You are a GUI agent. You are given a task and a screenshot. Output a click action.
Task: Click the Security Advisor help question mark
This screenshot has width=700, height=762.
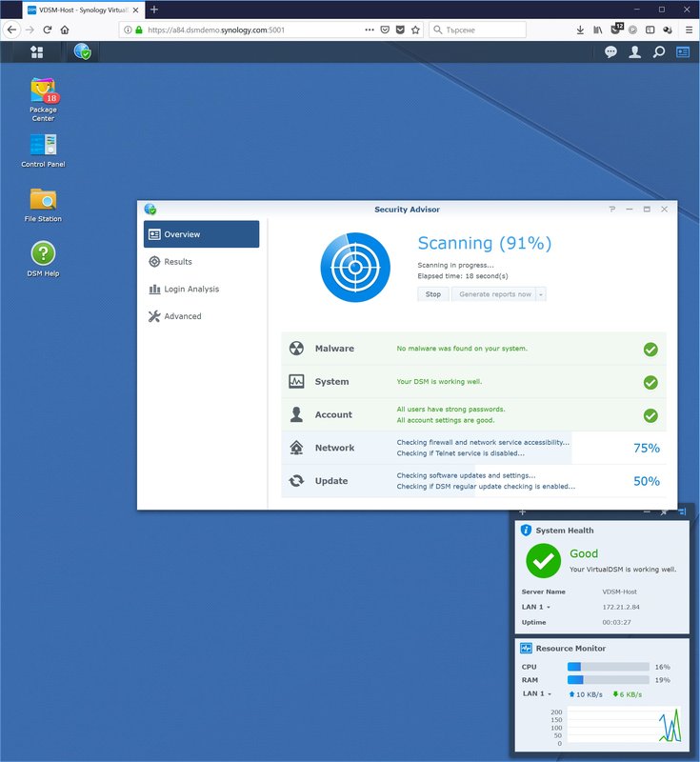[612, 209]
